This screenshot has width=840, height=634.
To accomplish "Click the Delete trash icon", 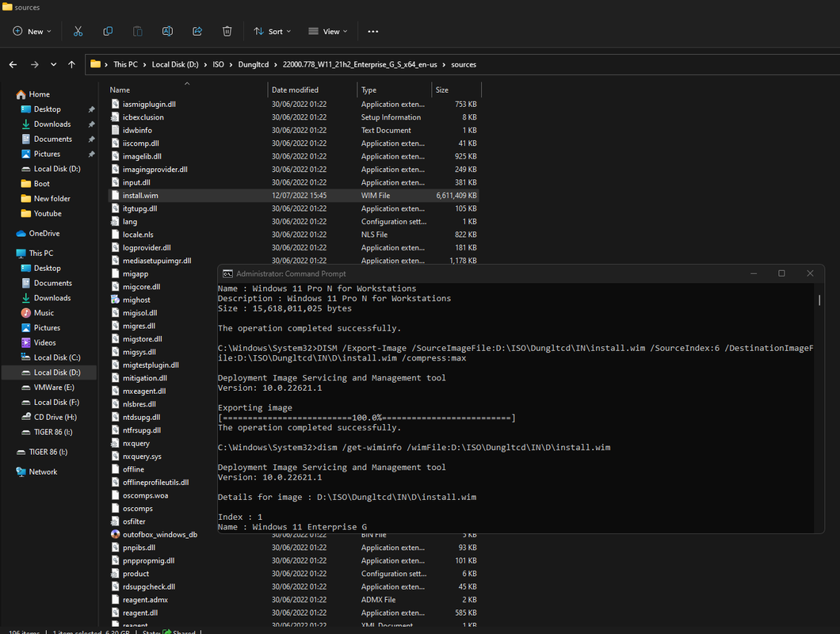I will pos(227,31).
